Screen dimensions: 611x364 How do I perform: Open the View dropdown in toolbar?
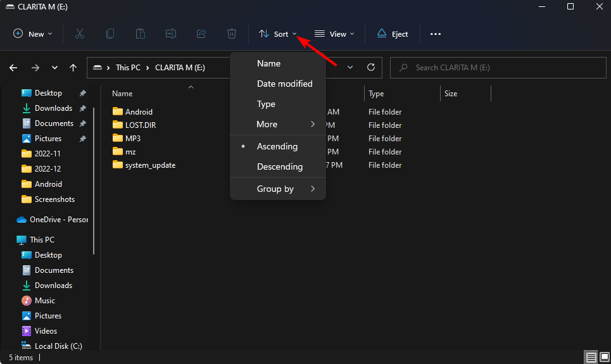(x=334, y=34)
